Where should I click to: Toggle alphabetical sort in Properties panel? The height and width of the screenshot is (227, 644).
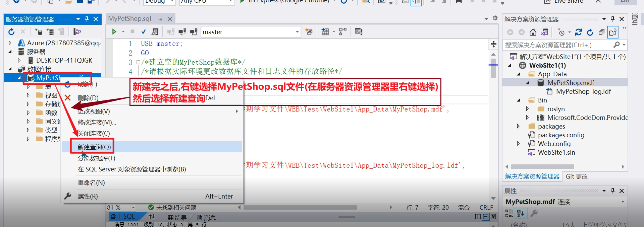(x=521, y=213)
